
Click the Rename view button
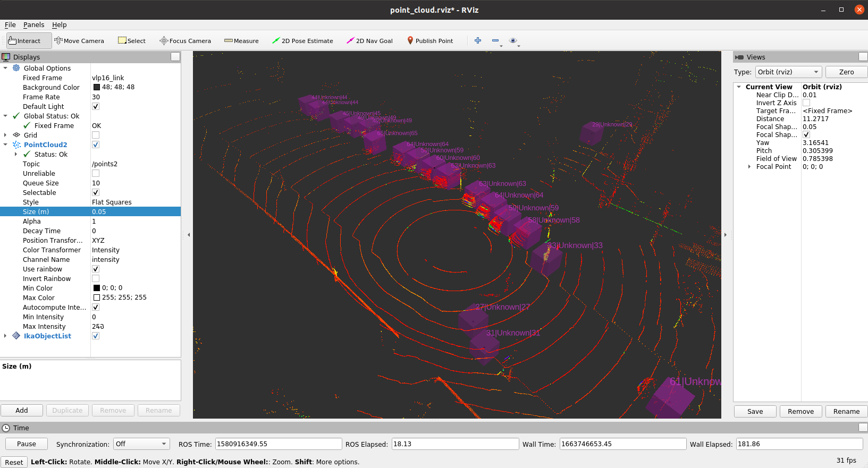[x=846, y=412]
